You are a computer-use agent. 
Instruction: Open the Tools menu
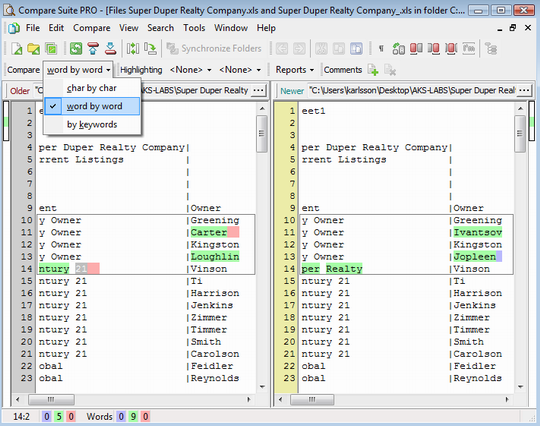point(194,28)
